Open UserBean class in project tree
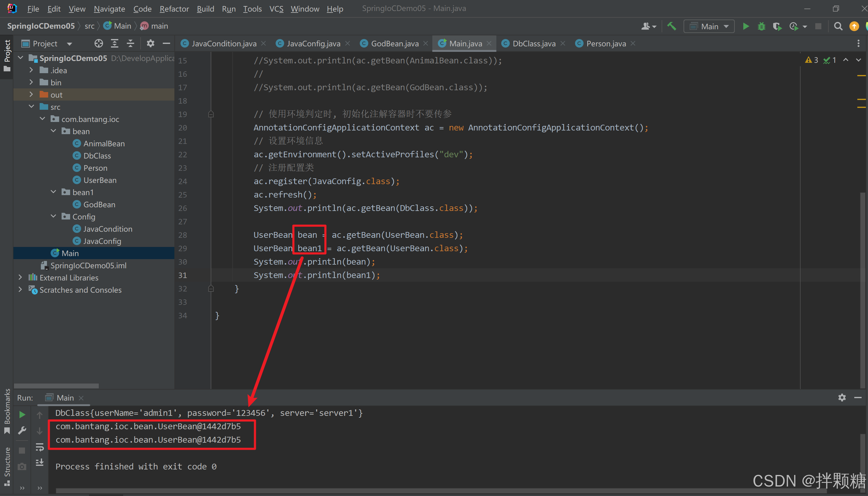The image size is (868, 496). pos(99,180)
